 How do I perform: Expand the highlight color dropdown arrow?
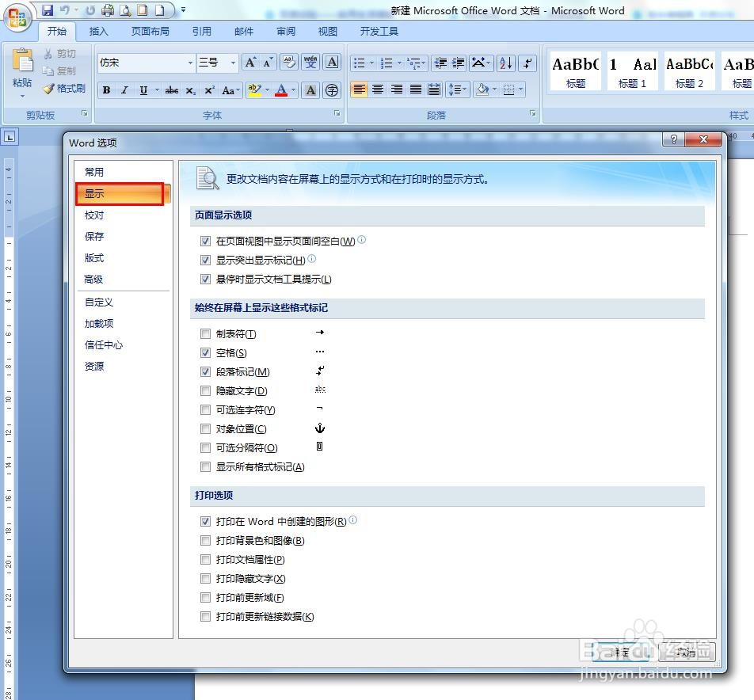pos(267,90)
